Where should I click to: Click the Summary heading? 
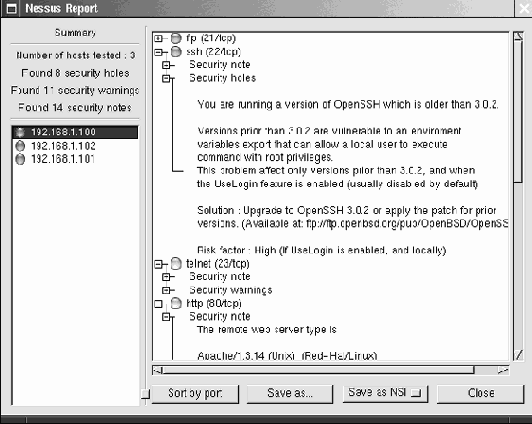click(x=75, y=33)
